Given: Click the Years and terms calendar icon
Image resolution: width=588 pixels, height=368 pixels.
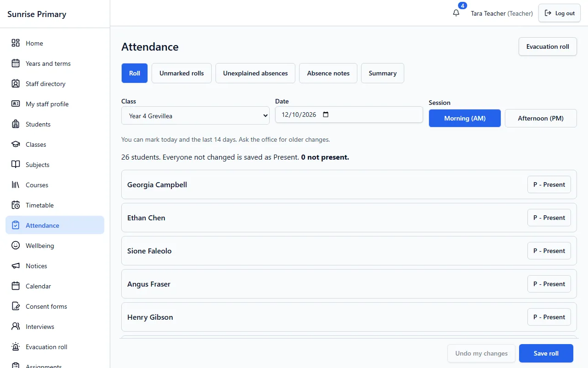Looking at the screenshot, I should pos(16,63).
